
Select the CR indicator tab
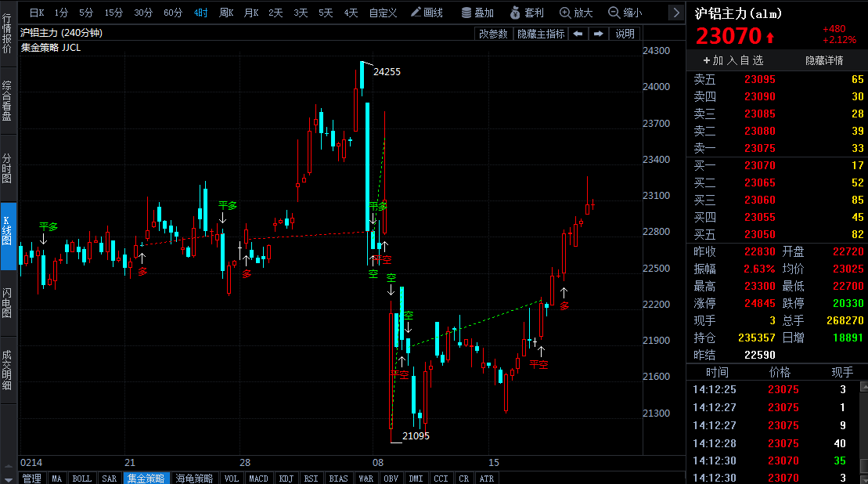pyautogui.click(x=464, y=478)
